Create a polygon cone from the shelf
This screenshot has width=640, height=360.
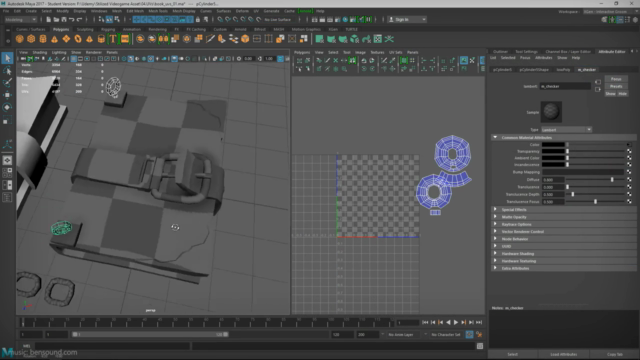click(54, 39)
